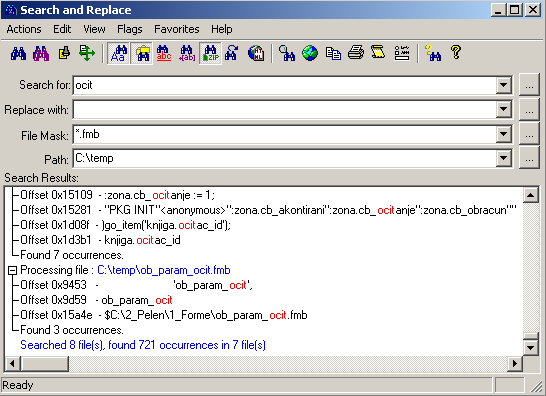Click the ellipsis button beside Search for
This screenshot has height=396, width=546.
point(529,85)
